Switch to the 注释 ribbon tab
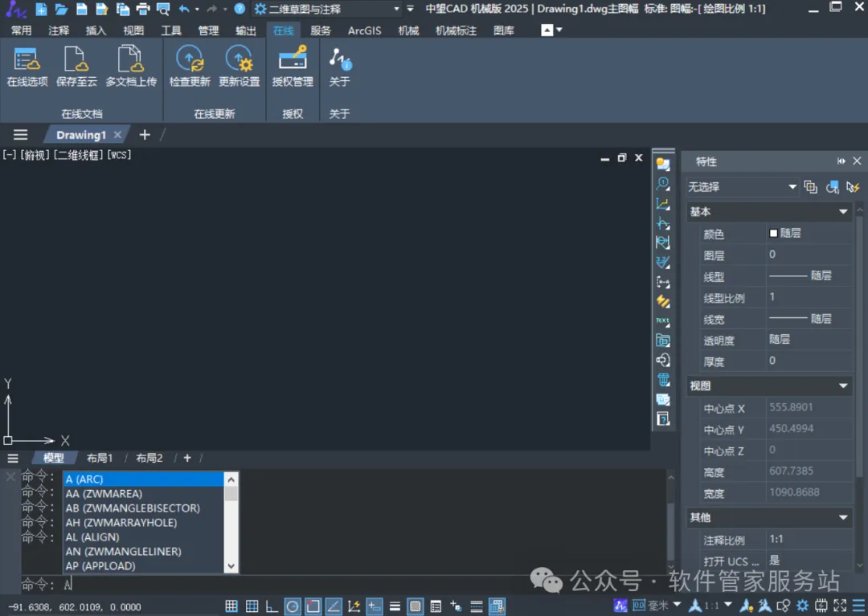 click(x=59, y=31)
